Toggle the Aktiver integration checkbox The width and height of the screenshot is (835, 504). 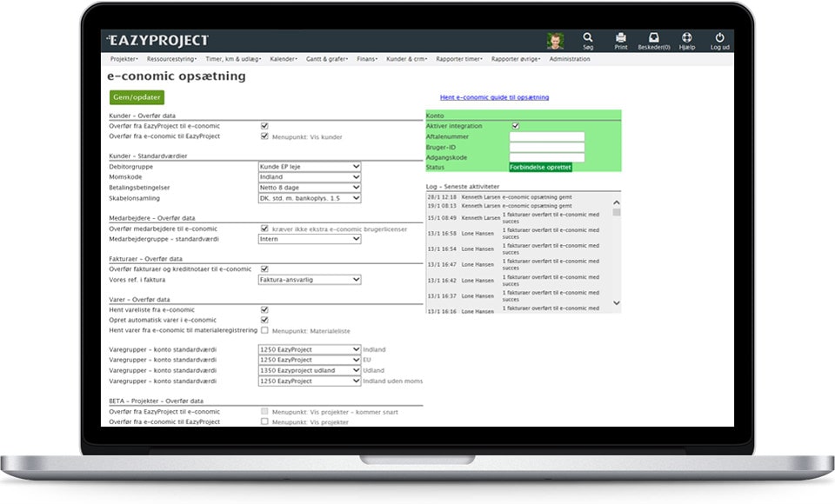tap(516, 126)
